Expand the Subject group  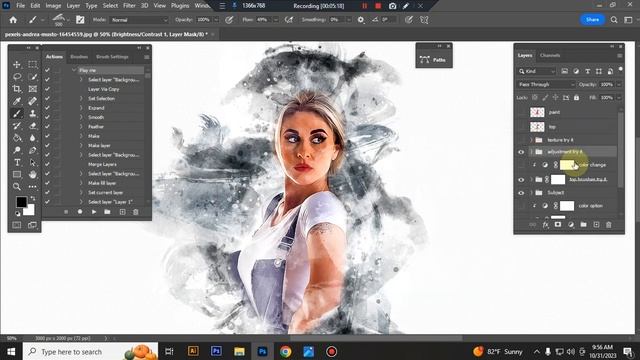(x=531, y=193)
